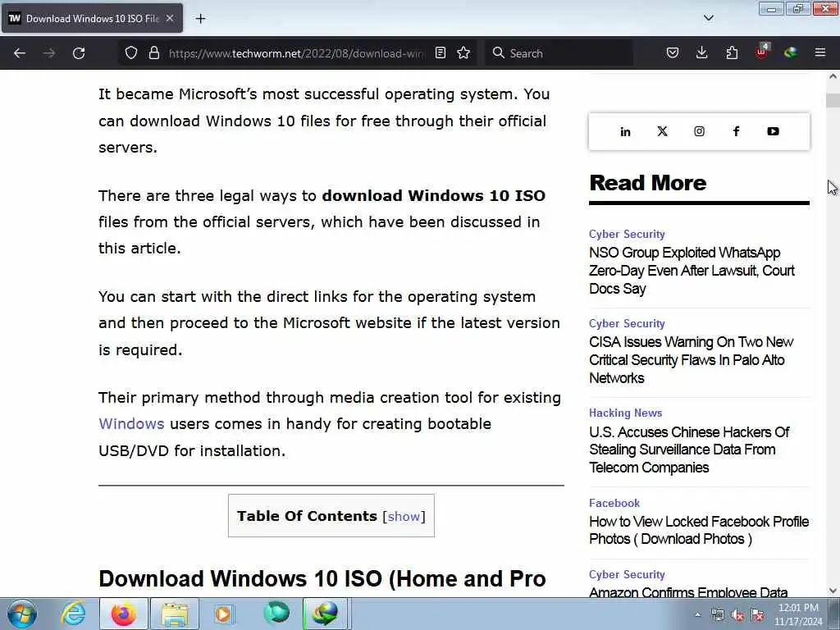Screen dimensions: 840x630
Task: Click the page scrollbar up arrow
Action: tap(833, 76)
